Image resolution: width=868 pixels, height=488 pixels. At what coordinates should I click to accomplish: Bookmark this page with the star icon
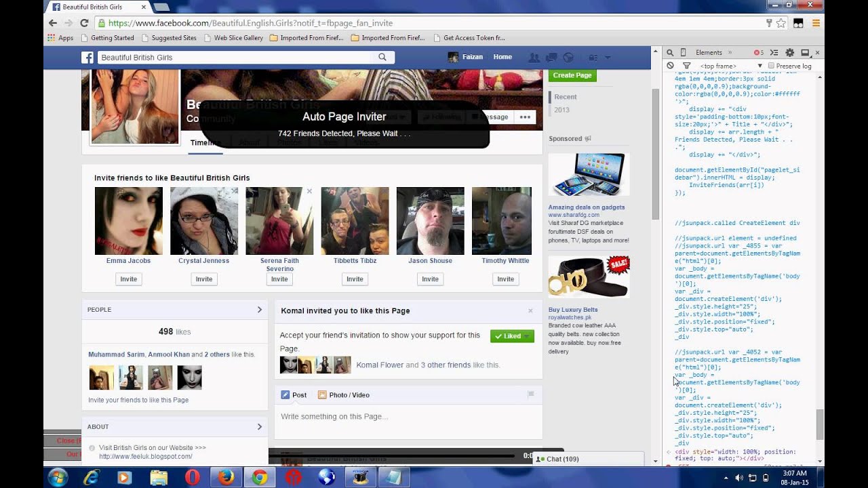[781, 23]
